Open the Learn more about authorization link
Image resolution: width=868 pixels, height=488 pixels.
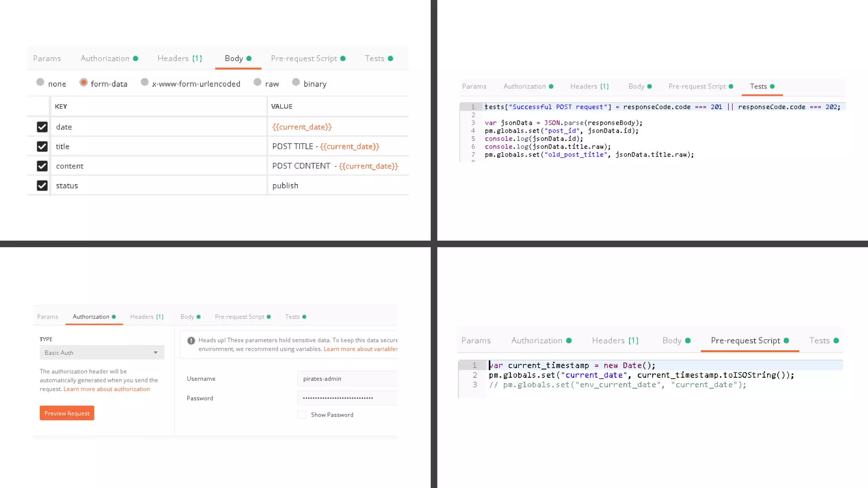(x=106, y=389)
